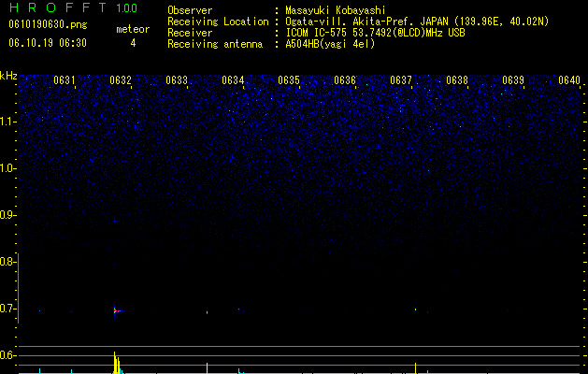Select the 0640 time axis label
588x374 pixels.
click(x=569, y=80)
